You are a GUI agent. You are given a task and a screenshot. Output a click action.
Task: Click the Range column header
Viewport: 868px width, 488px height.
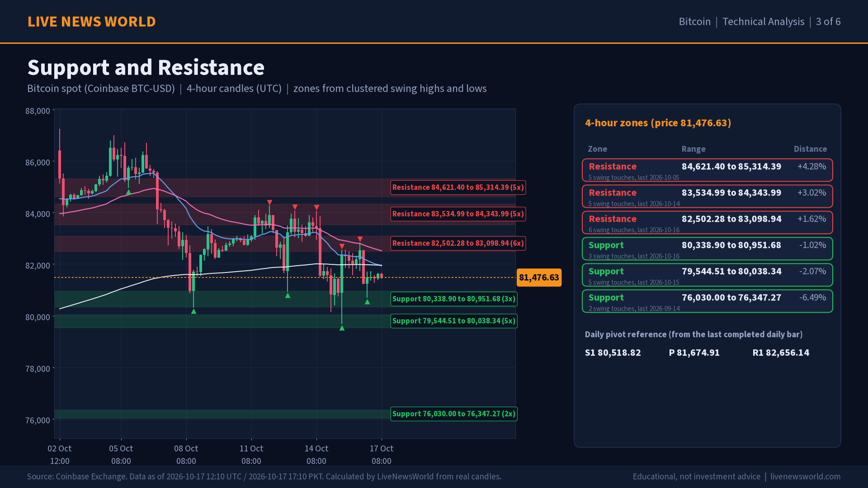(693, 149)
